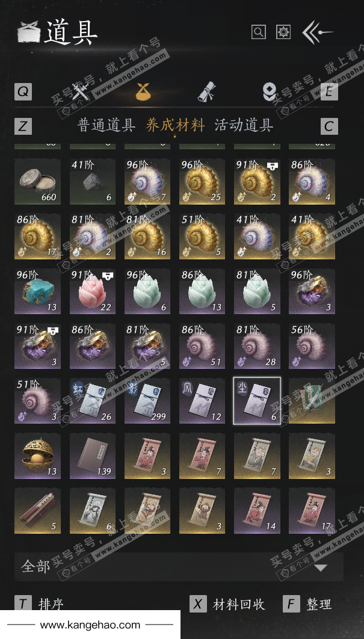The height and width of the screenshot is (639, 364).
Task: Select the brown book item with 139
Action: click(93, 455)
